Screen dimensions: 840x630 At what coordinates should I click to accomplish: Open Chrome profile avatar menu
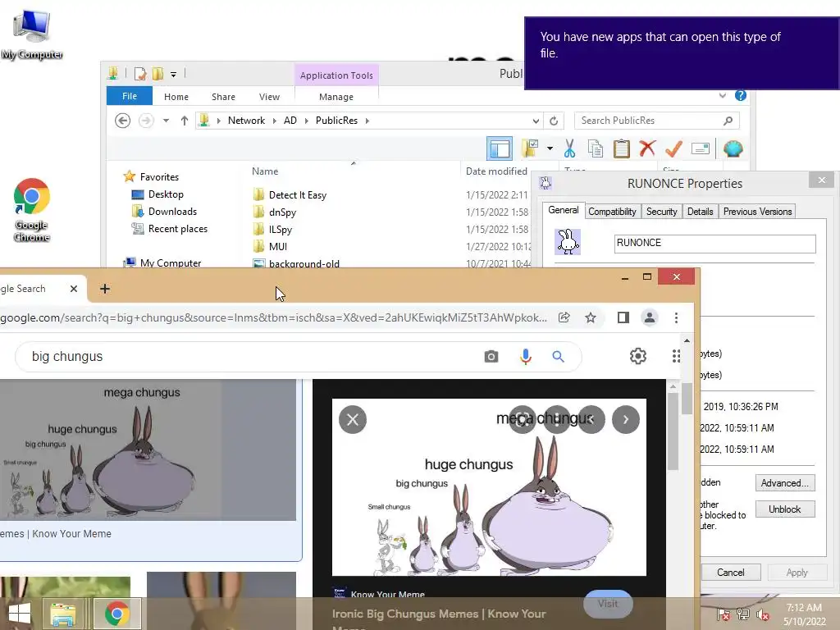pyautogui.click(x=650, y=317)
